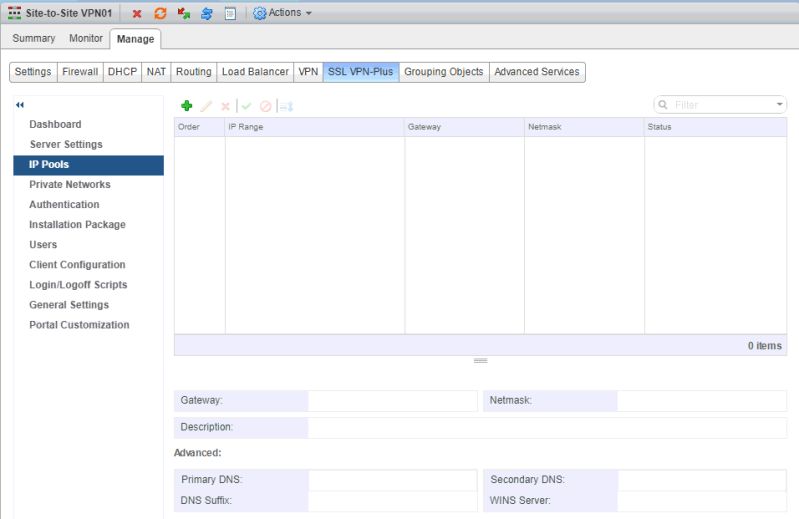
Task: Click the red circle disable icon
Action: tap(266, 106)
